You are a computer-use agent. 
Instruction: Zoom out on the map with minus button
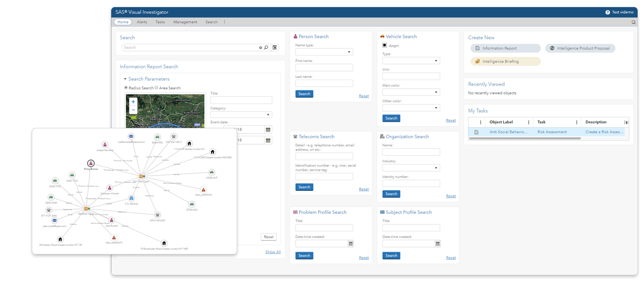click(x=133, y=110)
